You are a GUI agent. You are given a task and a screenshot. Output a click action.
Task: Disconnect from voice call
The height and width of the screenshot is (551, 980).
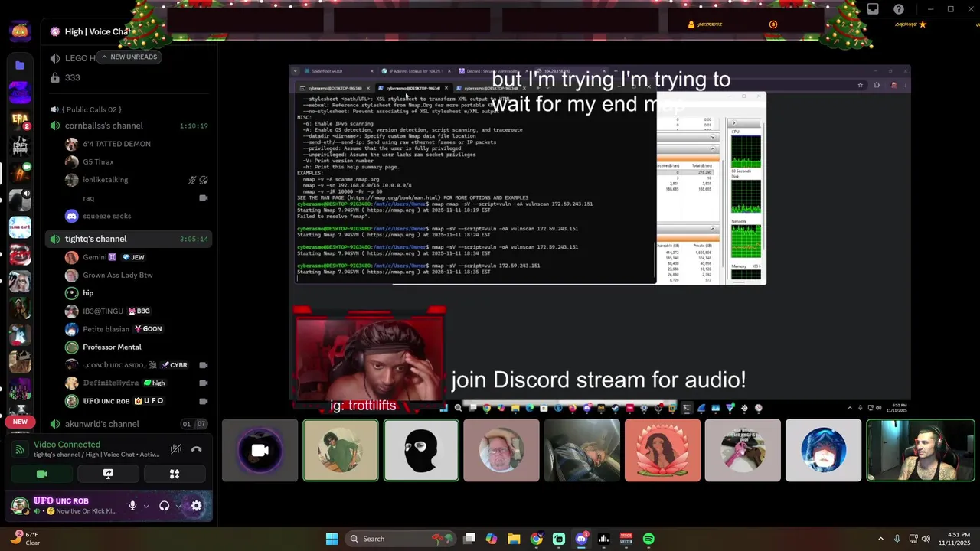tap(197, 449)
